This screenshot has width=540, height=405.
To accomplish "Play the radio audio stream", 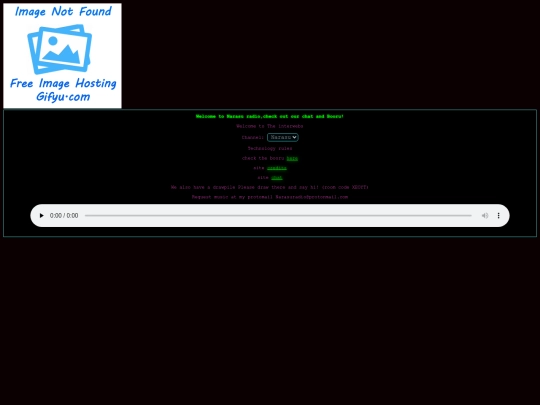I will pos(41,216).
